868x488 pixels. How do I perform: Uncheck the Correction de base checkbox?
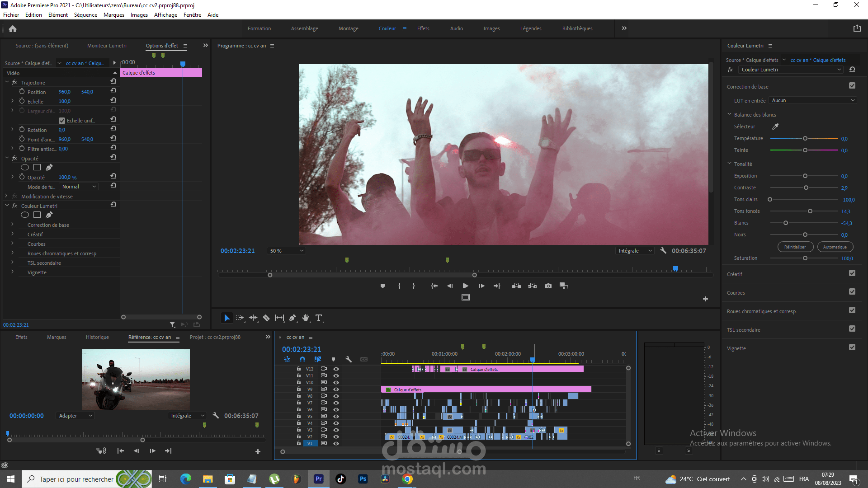852,86
